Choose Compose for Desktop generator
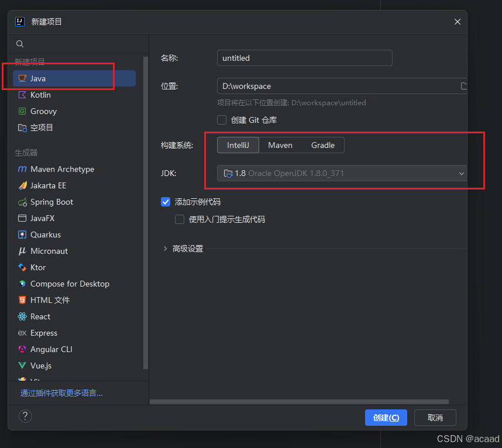This screenshot has height=448, width=502. tap(74, 284)
